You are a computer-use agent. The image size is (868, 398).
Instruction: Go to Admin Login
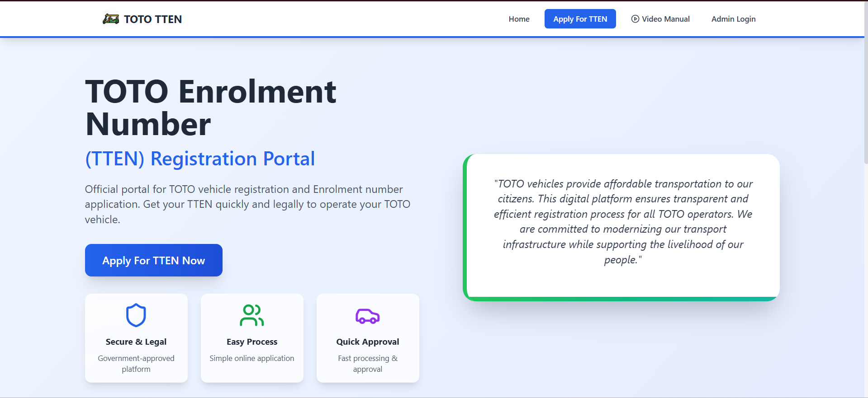(x=733, y=19)
